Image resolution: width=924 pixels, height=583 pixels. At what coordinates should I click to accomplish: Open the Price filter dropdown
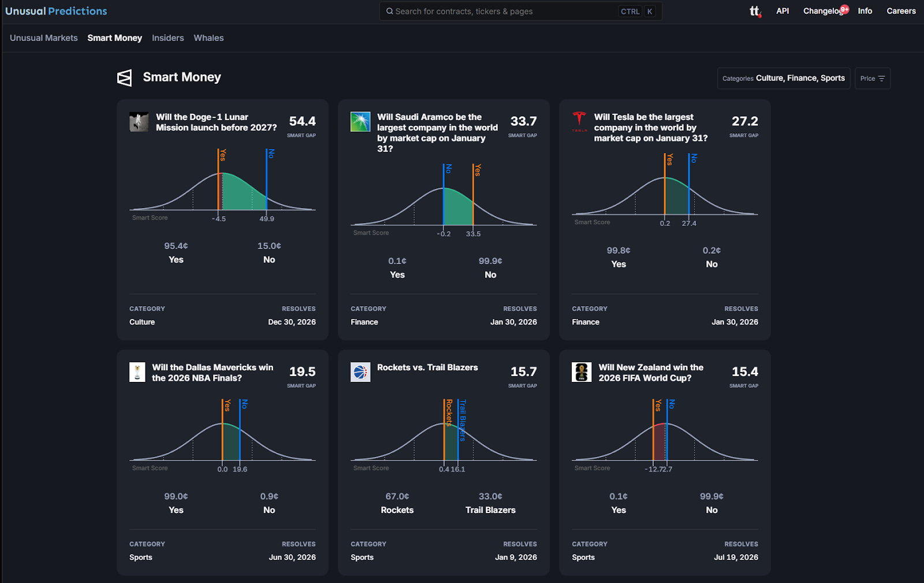[872, 79]
